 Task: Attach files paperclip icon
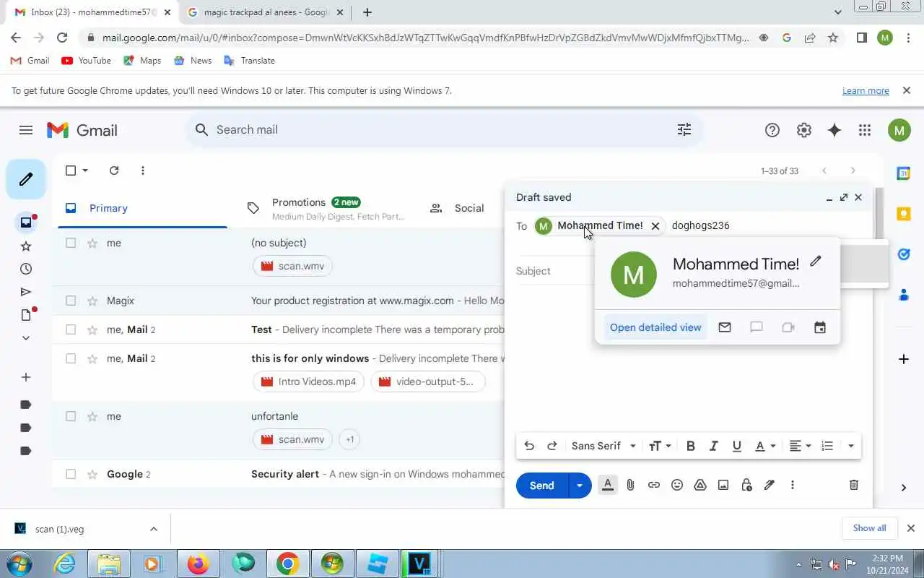(630, 486)
